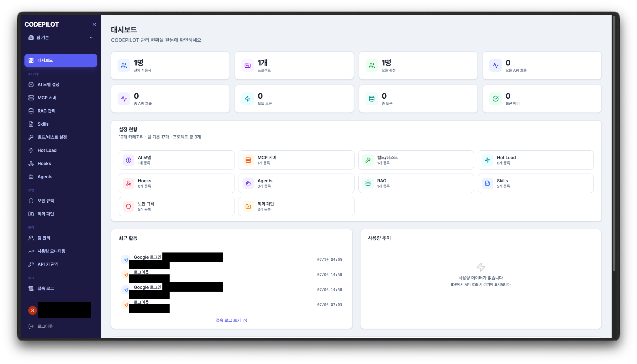Click the page vertical scrollbar
Viewport: 637px width, 364px height.
[614, 143]
